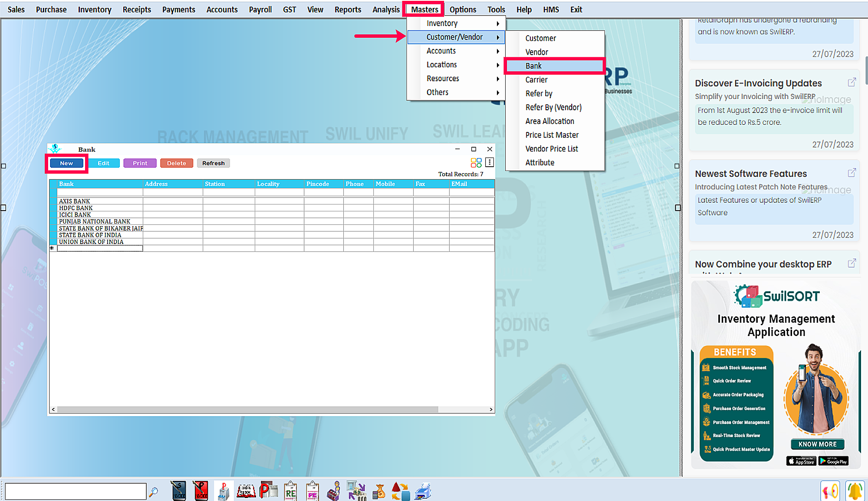The image size is (868, 501).
Task: Click the right arrow of Bank table scrollbar
Action: pyautogui.click(x=491, y=409)
